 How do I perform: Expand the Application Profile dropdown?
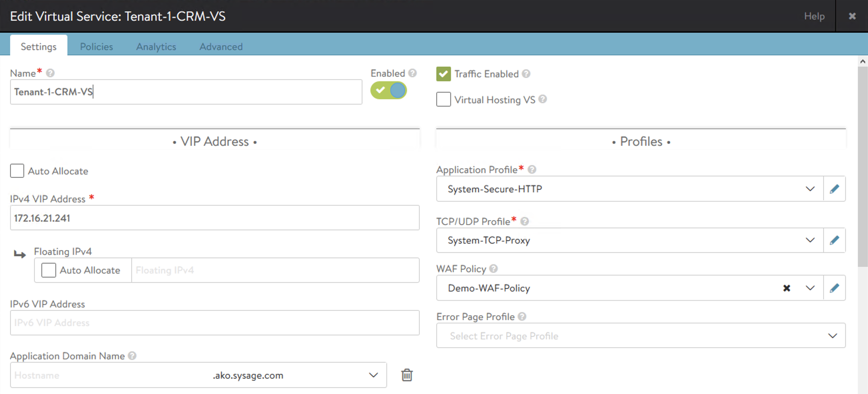[810, 189]
